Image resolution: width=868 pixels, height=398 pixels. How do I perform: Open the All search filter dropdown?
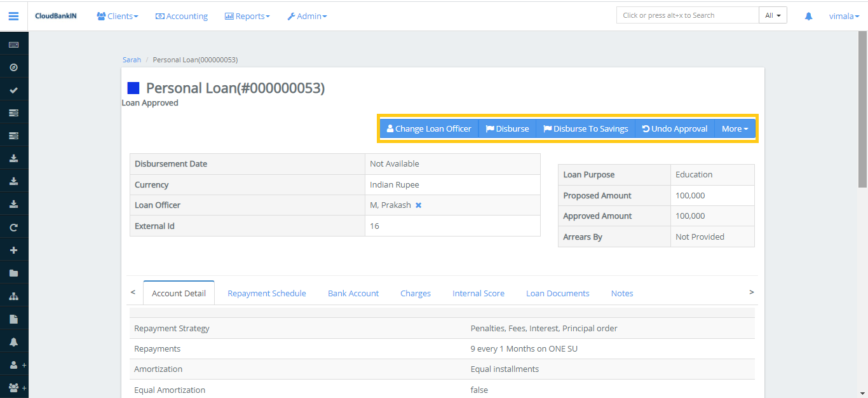click(x=773, y=15)
